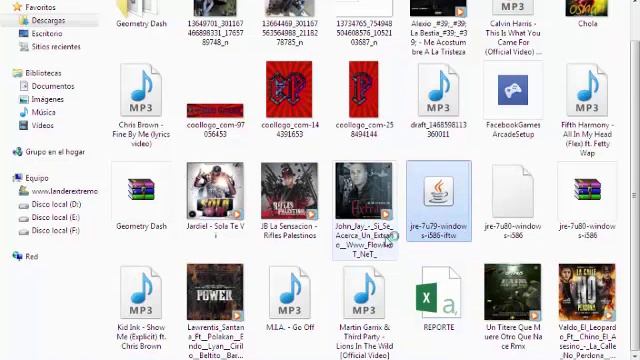Select Calvin Harris - This Is What You Came For MP3

click(513, 7)
